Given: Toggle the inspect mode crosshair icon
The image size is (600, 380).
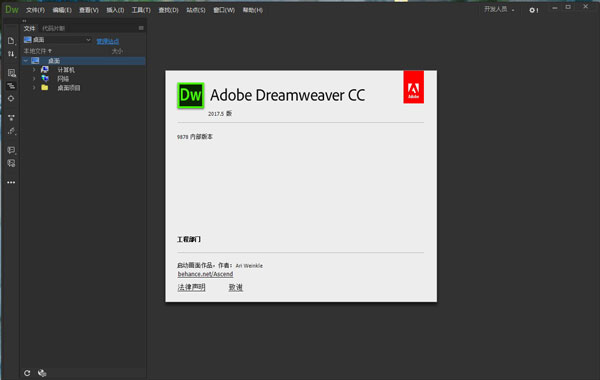Looking at the screenshot, I should (x=11, y=98).
